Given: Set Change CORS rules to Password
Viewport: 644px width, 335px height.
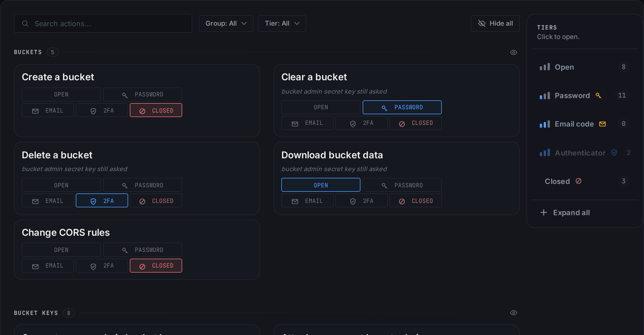Looking at the screenshot, I should 143,250.
